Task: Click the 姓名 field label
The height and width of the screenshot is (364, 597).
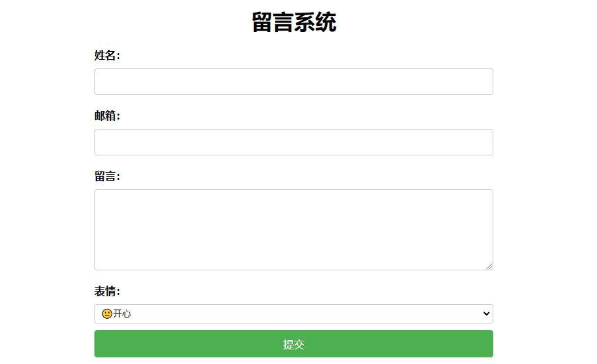Action: click(107, 56)
